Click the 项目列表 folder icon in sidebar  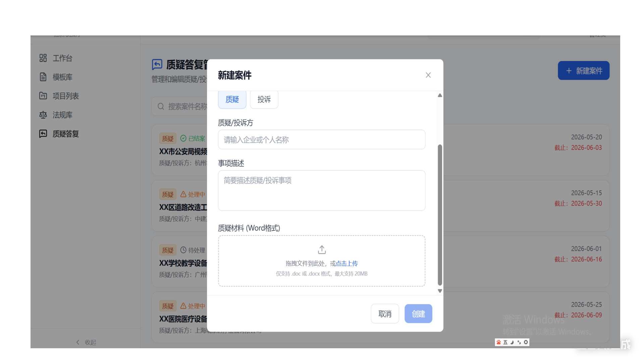pyautogui.click(x=43, y=96)
